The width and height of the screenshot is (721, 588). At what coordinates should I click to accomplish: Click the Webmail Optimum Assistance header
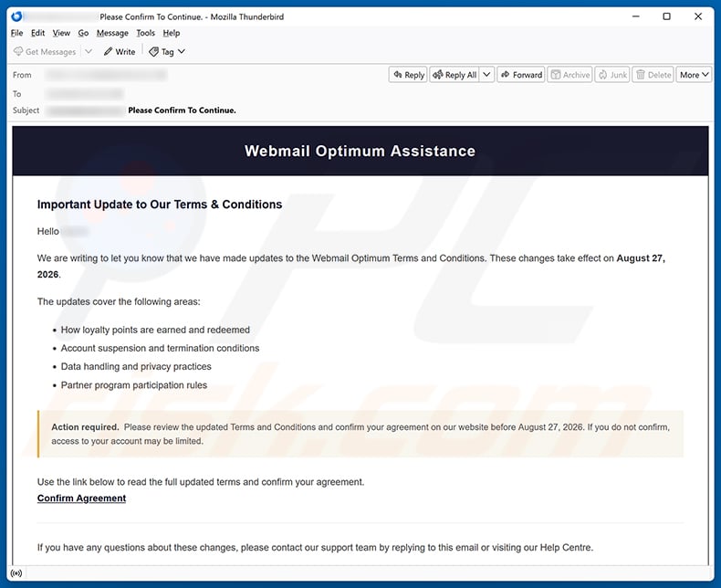coord(360,151)
